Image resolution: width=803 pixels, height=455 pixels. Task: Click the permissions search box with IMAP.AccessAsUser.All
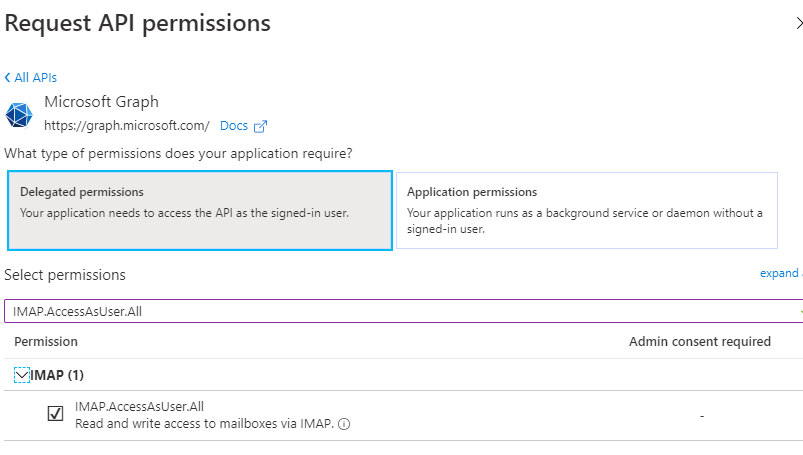point(403,311)
